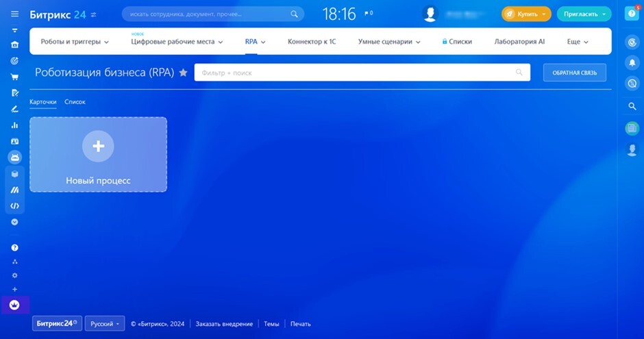
Task: Click the top employee search input
Action: [213, 14]
